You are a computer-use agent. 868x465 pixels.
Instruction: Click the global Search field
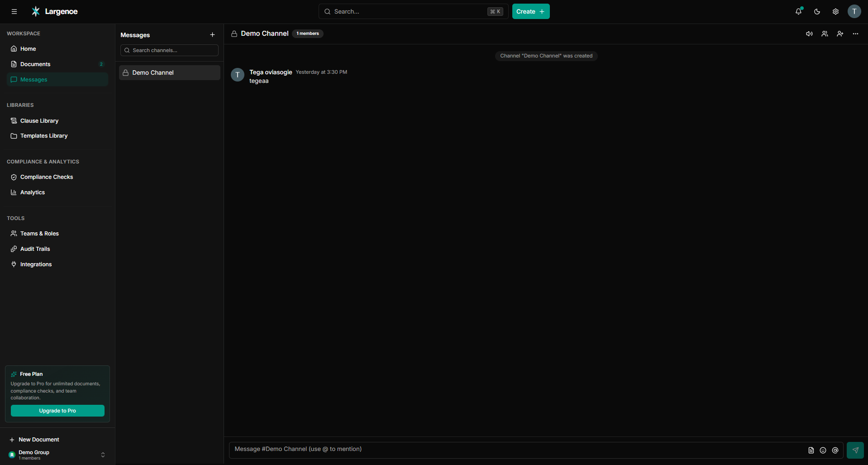pyautogui.click(x=414, y=12)
